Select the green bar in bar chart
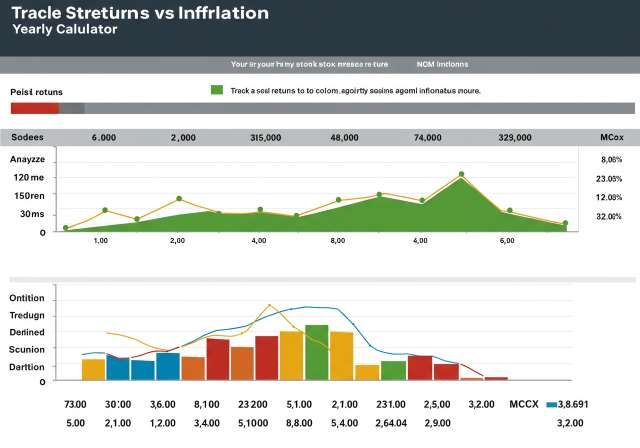This screenshot has height=448, width=640. [x=317, y=352]
